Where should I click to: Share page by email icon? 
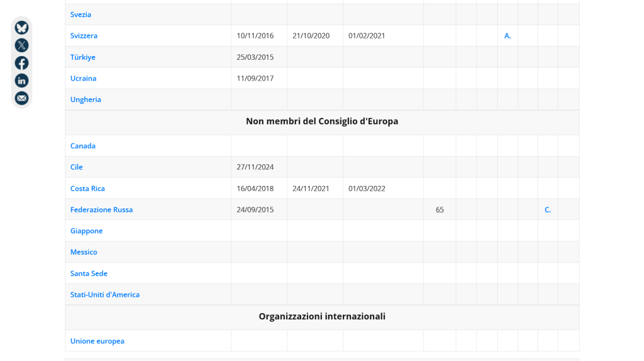coord(21,98)
